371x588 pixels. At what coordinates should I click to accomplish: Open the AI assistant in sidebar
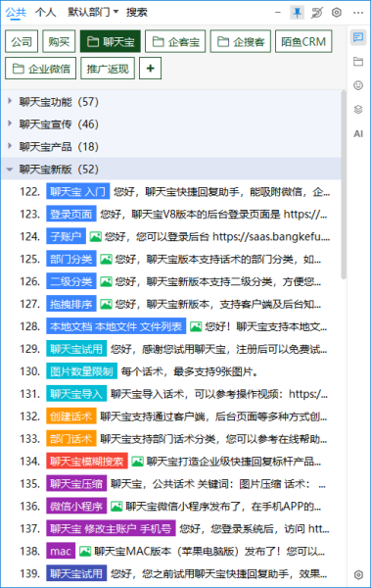[358, 133]
